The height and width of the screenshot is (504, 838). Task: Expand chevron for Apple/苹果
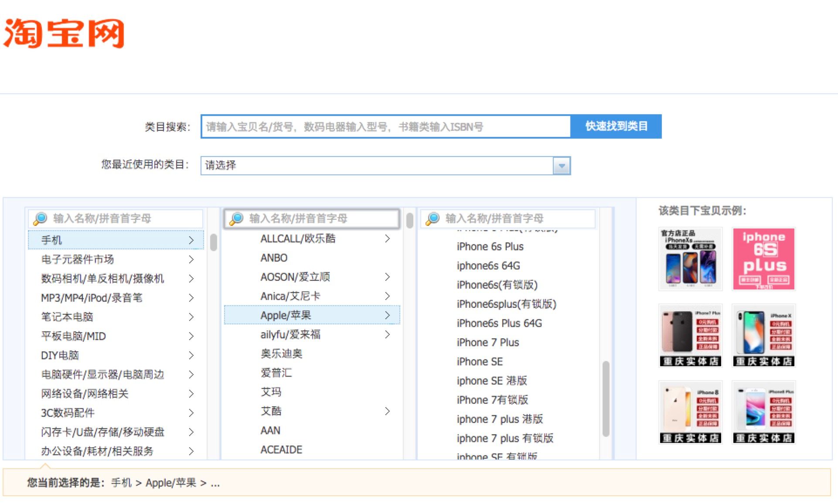[387, 315]
